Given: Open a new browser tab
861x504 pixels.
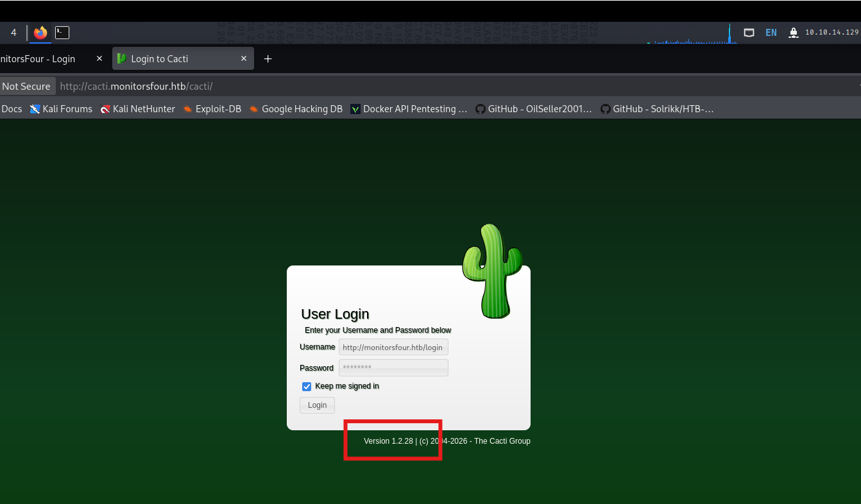Looking at the screenshot, I should pyautogui.click(x=268, y=59).
